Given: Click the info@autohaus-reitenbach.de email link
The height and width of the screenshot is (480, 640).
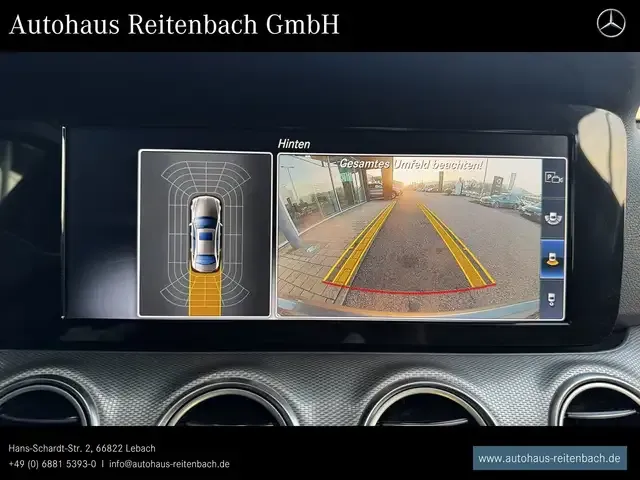Looking at the screenshot, I should (x=169, y=464).
